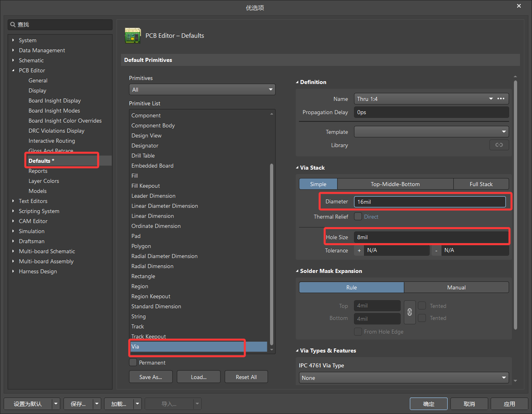
Task: Click the Save As... button
Action: point(151,377)
